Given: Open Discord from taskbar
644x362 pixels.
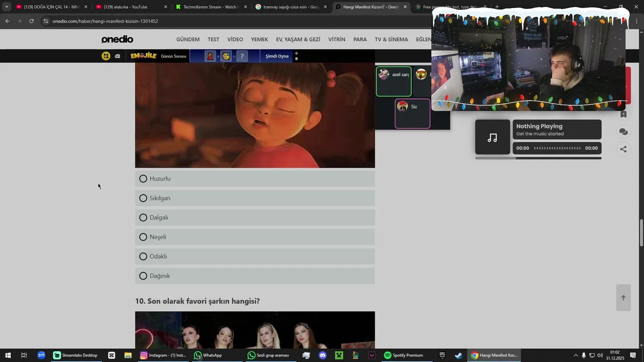Looking at the screenshot, I should (323, 355).
